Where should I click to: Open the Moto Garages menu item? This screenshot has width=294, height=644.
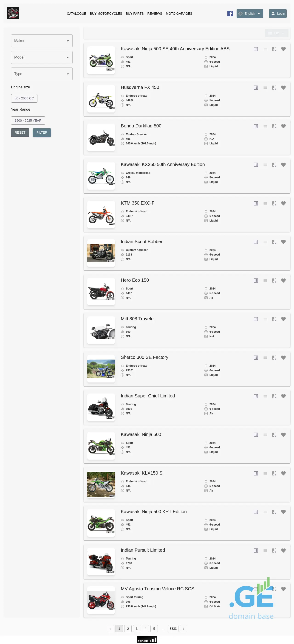(179, 14)
